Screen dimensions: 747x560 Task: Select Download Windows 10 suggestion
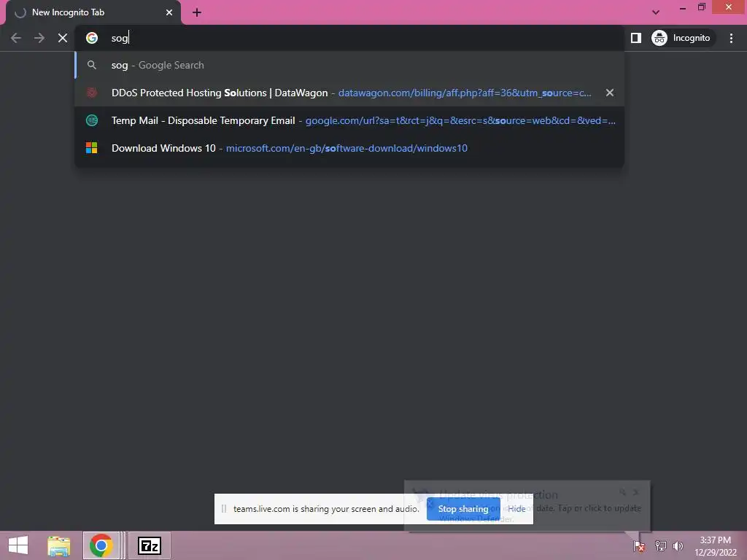pos(349,148)
